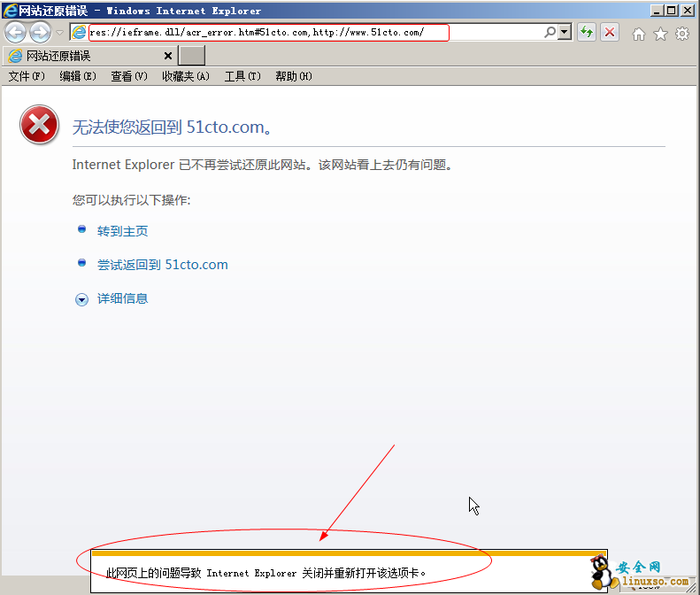Expand the 详细信息 arrow icon

pyautogui.click(x=81, y=299)
